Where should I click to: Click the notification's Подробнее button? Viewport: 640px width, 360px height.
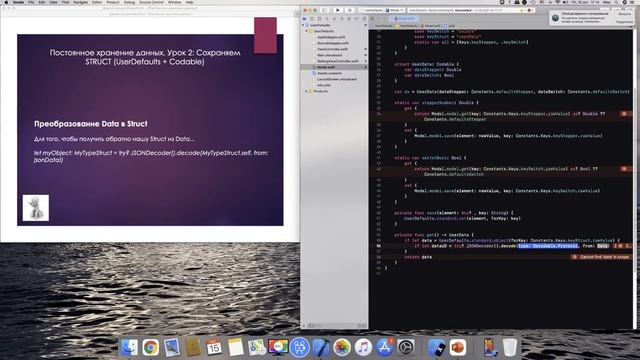click(624, 22)
